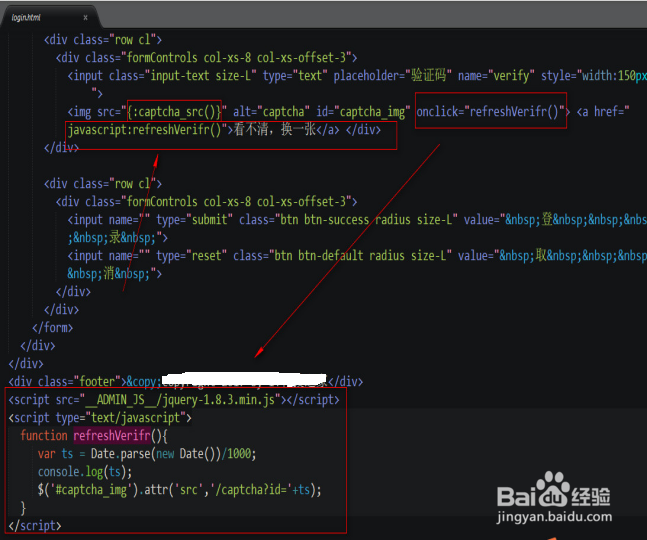
Task: Click the ;&nbsp;录&nbsp; wrapped line
Action: (118, 238)
